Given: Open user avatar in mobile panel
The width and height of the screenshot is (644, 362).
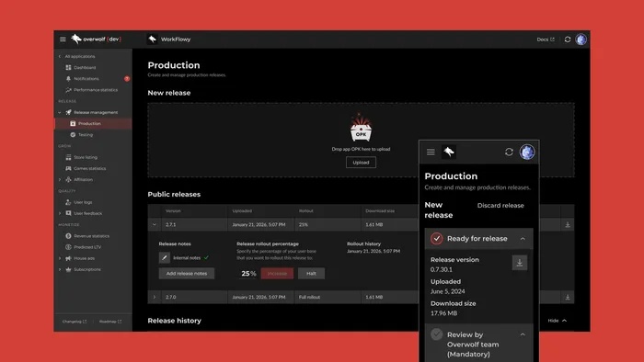Looking at the screenshot, I should [527, 153].
